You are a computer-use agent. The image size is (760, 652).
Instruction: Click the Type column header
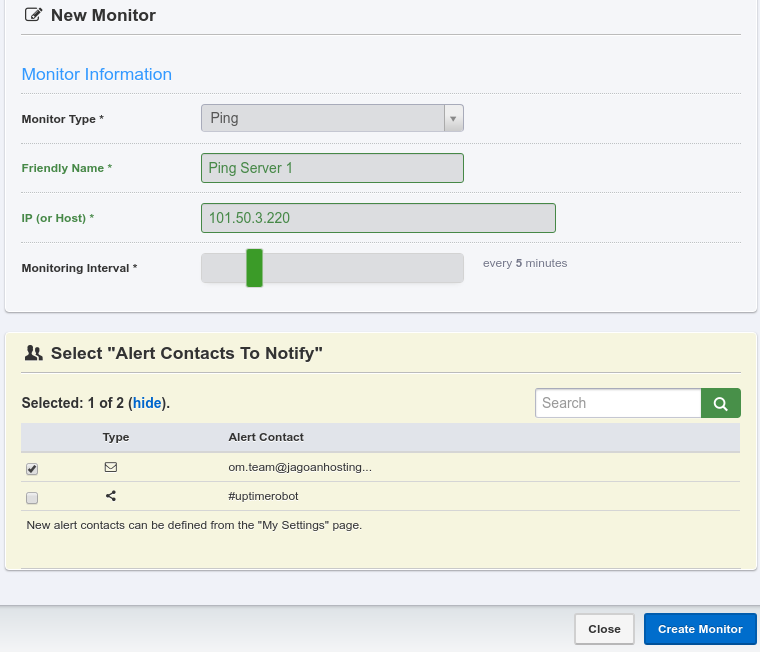coord(116,437)
